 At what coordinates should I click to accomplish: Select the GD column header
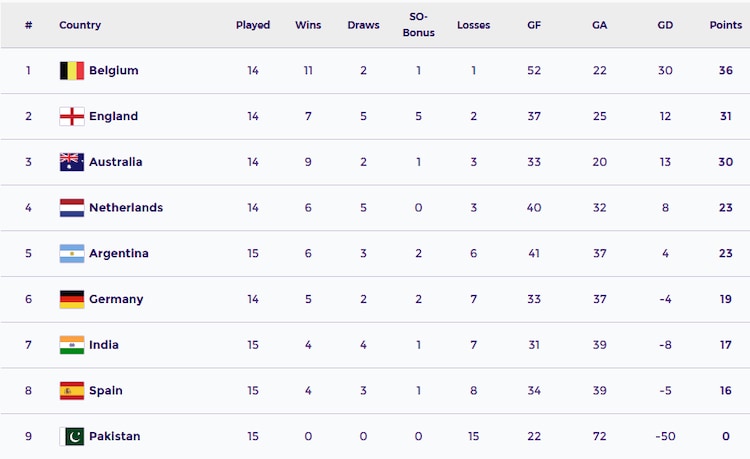[665, 25]
